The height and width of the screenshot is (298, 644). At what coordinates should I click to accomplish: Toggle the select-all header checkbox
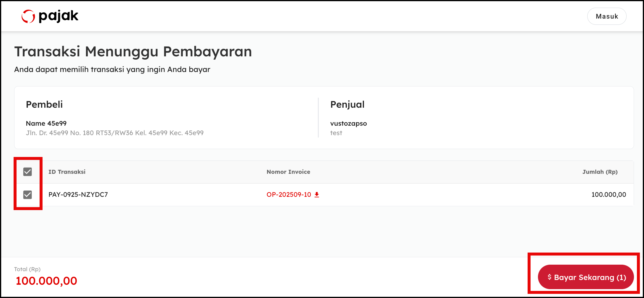27,172
